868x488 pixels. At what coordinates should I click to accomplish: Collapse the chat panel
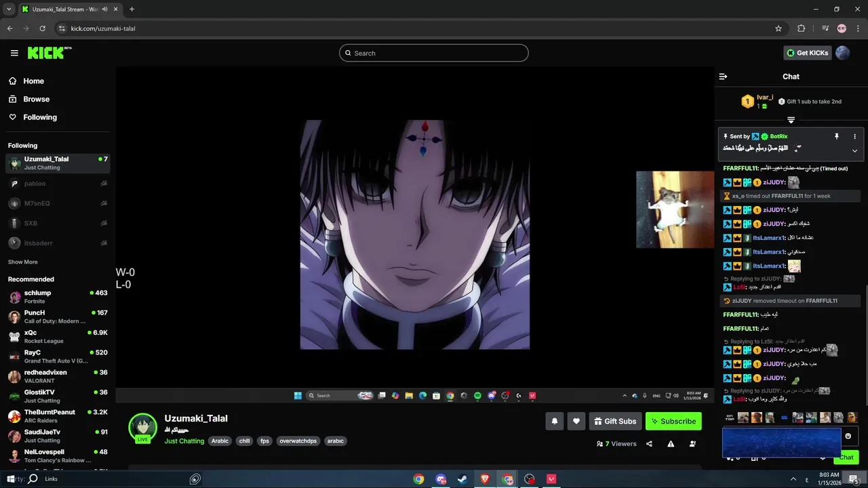tap(723, 77)
